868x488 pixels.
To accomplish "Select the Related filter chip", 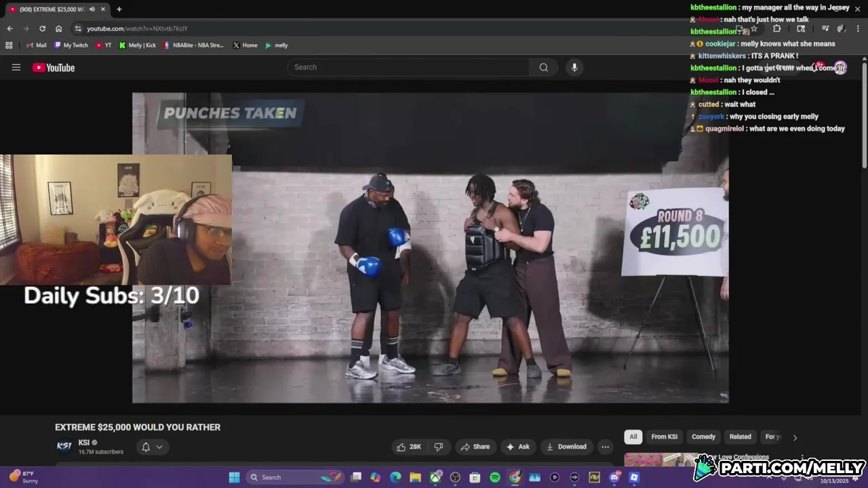I will point(740,436).
